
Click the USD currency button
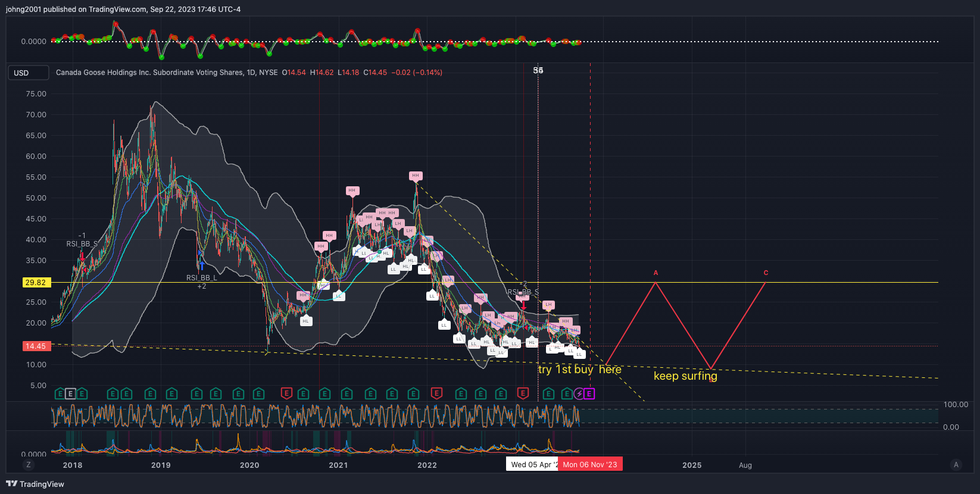(28, 73)
